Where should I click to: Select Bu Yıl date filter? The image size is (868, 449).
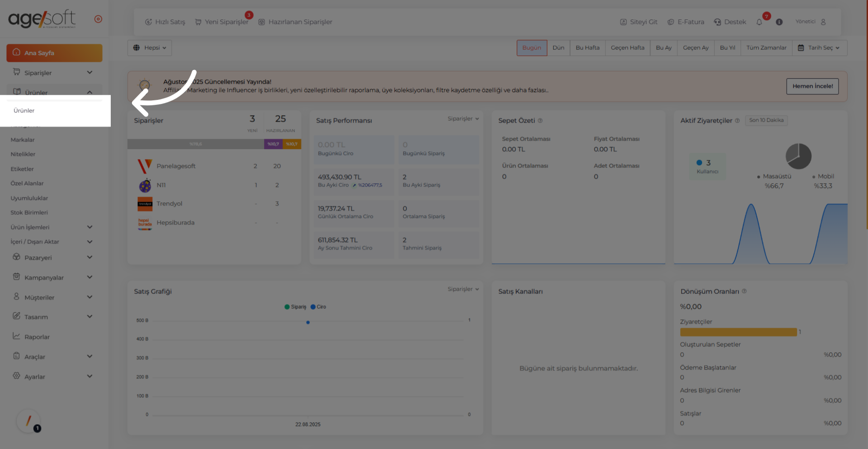point(727,48)
